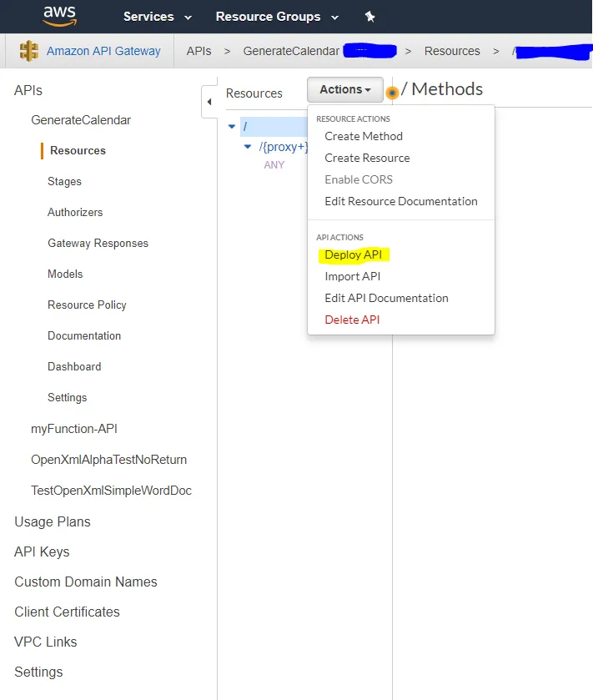This screenshot has width=593, height=700.
Task: Open bottom account-level Settings link
Action: coord(38,672)
